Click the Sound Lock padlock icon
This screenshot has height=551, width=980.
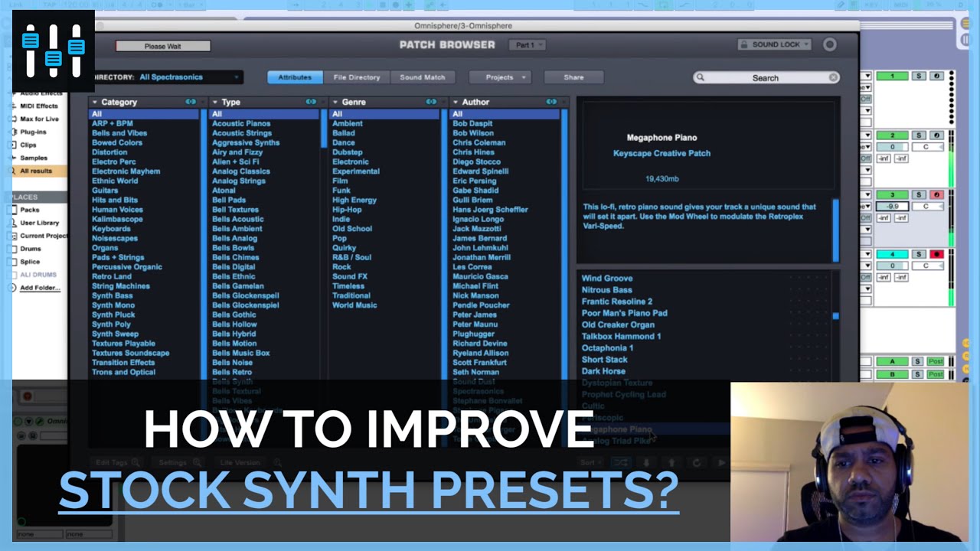pos(745,44)
